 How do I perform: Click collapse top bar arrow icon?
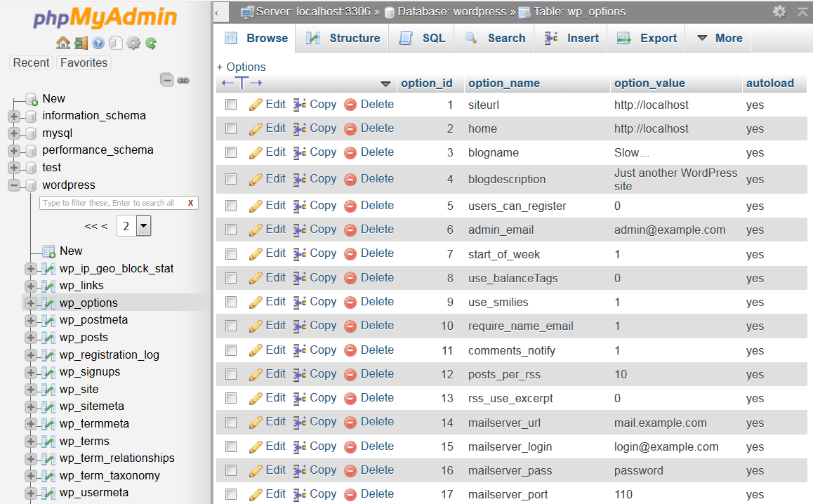[x=802, y=11]
